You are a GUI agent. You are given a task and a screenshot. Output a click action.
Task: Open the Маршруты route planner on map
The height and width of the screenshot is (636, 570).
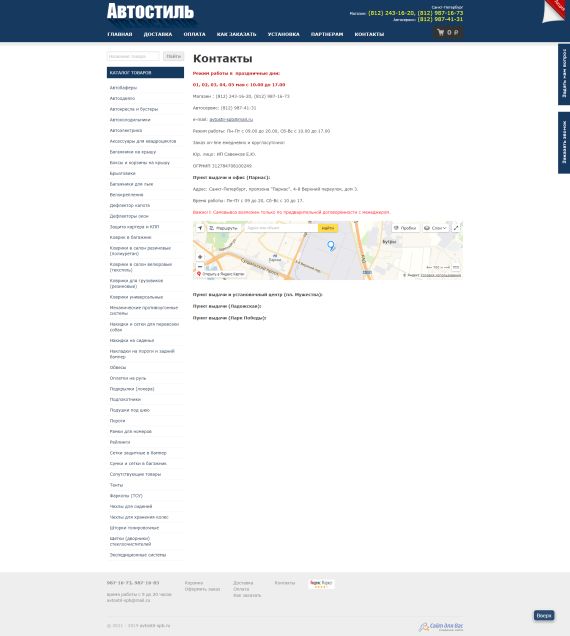pos(223,228)
